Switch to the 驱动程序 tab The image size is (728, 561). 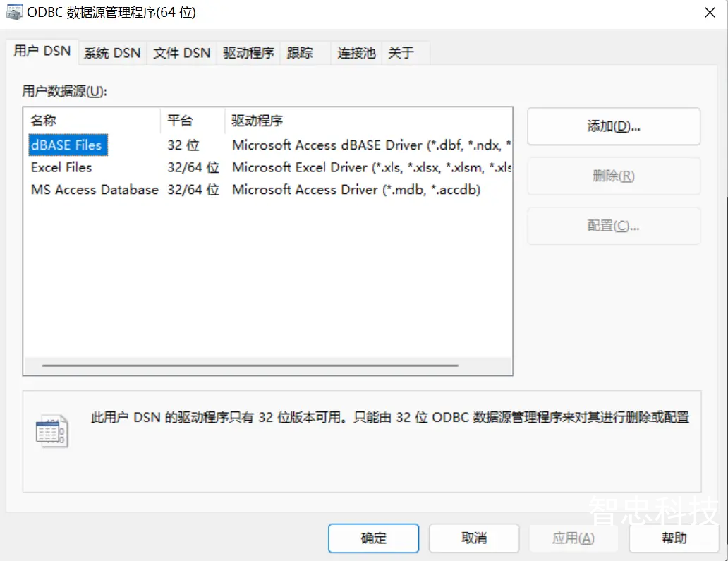point(249,53)
